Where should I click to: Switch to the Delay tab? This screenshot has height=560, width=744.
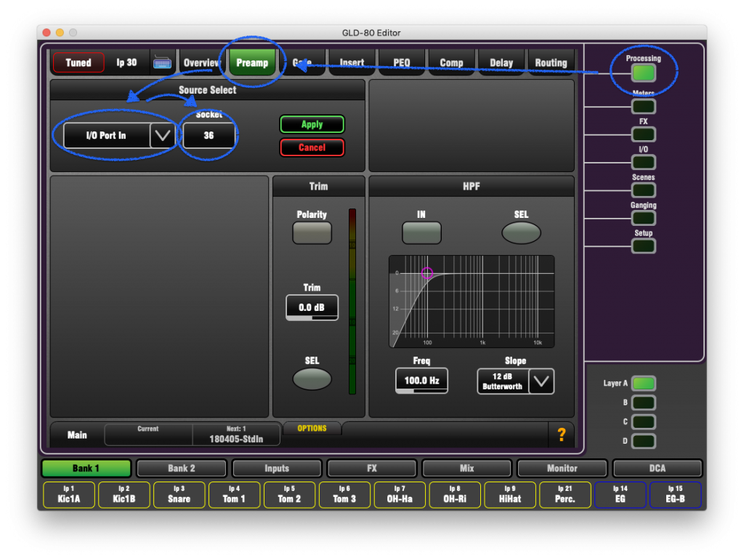point(501,62)
